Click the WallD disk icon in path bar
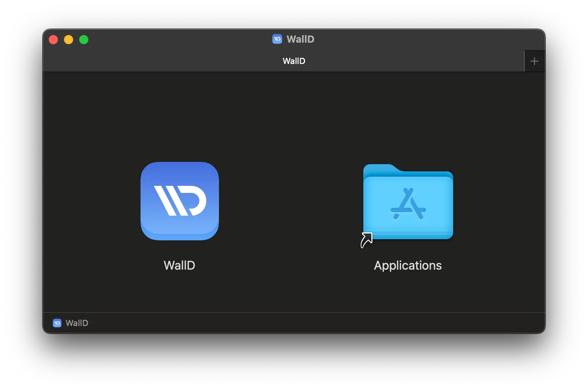The image size is (588, 390). coord(57,323)
